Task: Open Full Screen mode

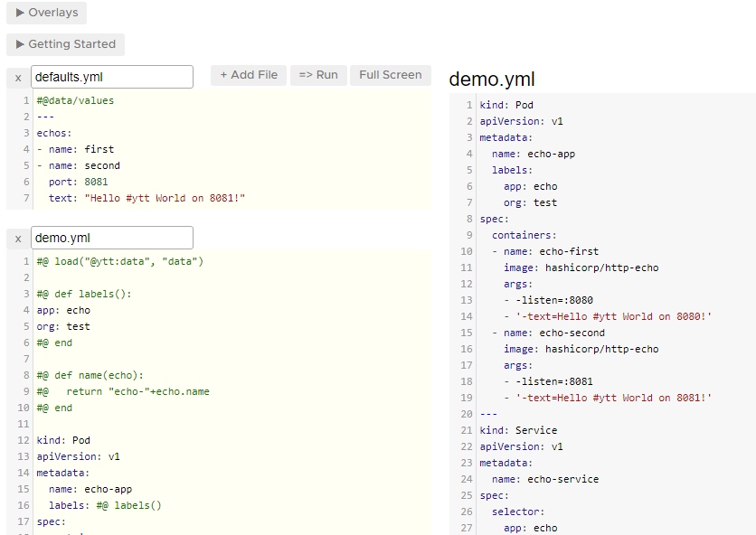Action: 391,75
